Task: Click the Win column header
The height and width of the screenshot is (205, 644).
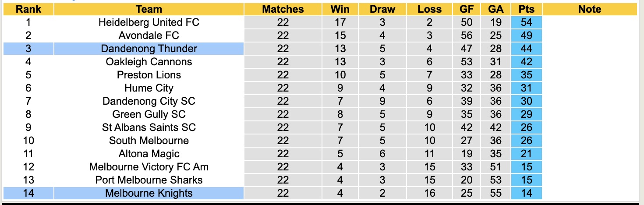Action: pos(340,9)
